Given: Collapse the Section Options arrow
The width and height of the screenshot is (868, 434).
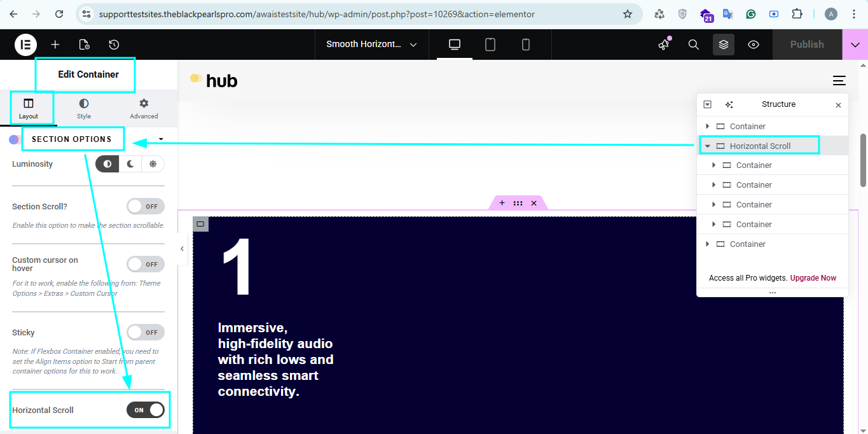Looking at the screenshot, I should 161,139.
